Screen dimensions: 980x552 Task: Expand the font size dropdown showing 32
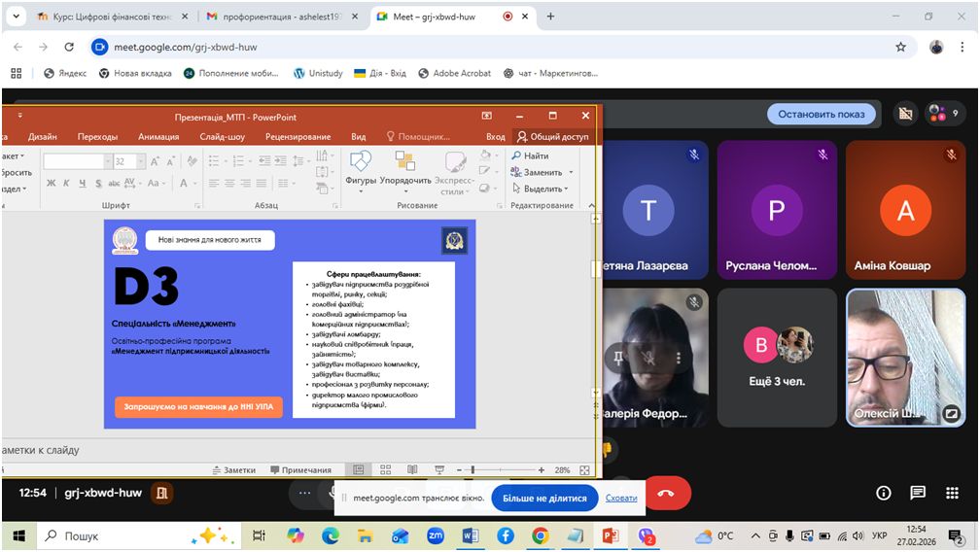(141, 161)
